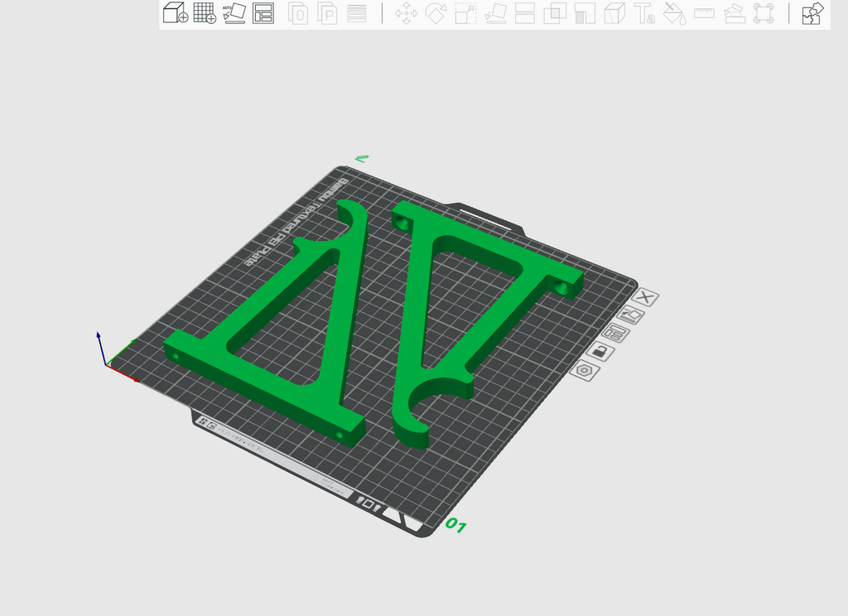The width and height of the screenshot is (848, 616).
Task: Click the Add model cube icon
Action: 176,12
